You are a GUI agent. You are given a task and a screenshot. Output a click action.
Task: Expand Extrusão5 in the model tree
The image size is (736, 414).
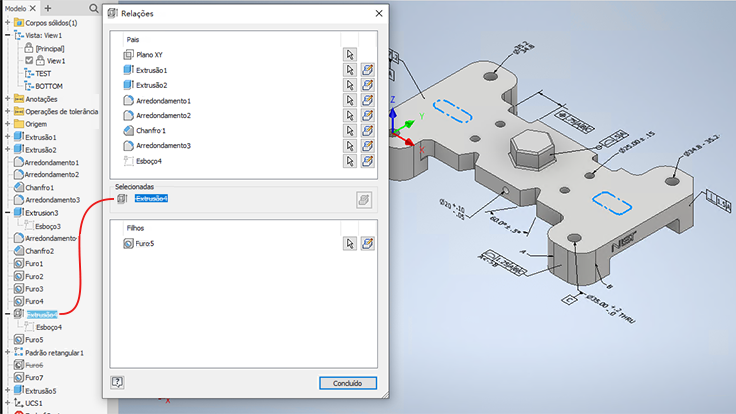pos(8,391)
